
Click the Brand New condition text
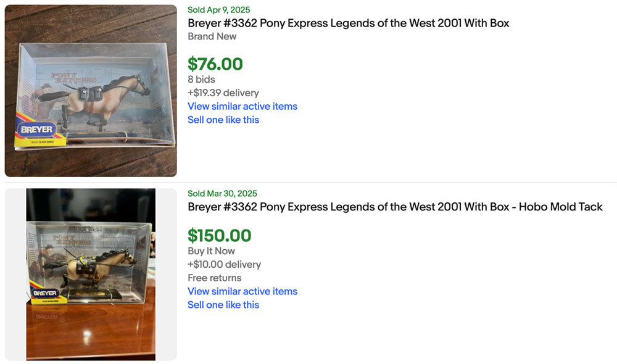tap(212, 36)
